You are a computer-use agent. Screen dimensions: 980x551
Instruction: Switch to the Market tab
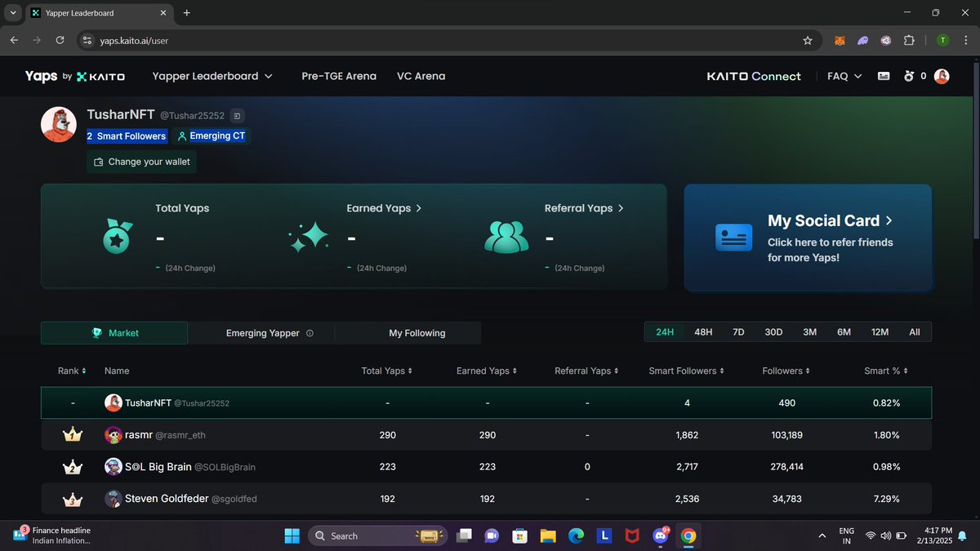114,333
